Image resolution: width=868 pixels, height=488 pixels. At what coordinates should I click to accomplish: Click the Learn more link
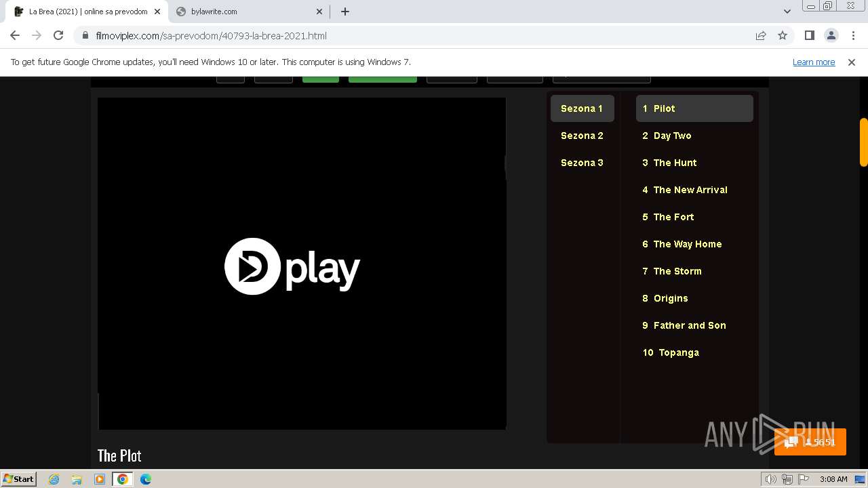click(814, 62)
